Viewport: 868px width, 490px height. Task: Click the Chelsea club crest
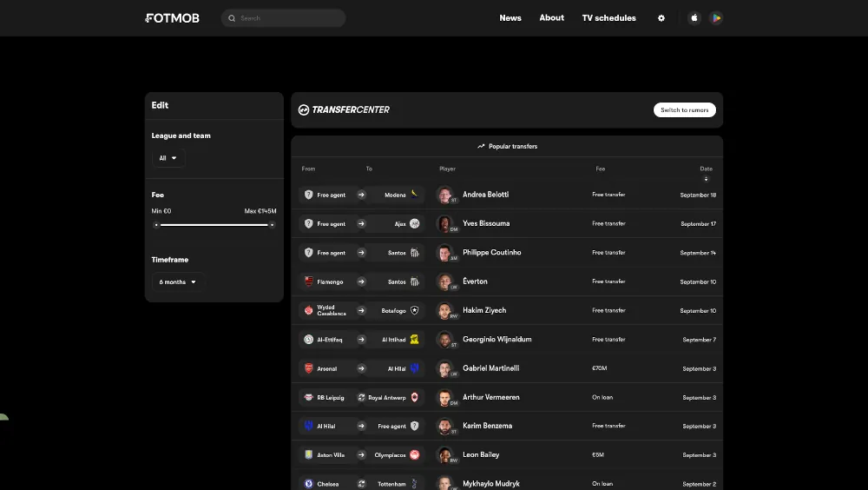[x=309, y=484]
